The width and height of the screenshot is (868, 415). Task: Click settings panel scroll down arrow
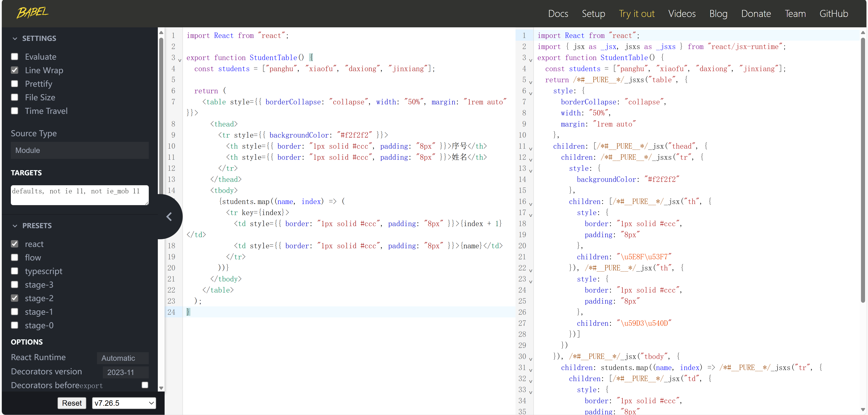click(161, 388)
